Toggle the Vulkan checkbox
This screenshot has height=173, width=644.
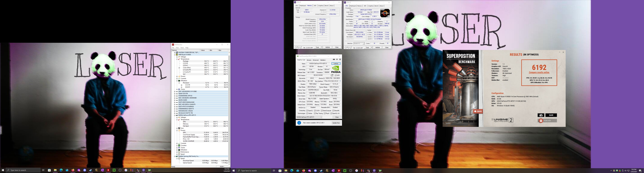coord(307,114)
